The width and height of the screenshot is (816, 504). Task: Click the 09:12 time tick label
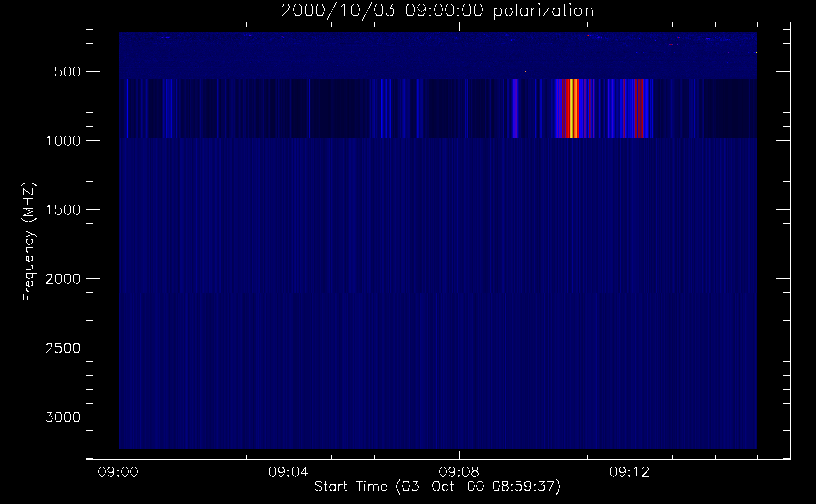(x=630, y=472)
